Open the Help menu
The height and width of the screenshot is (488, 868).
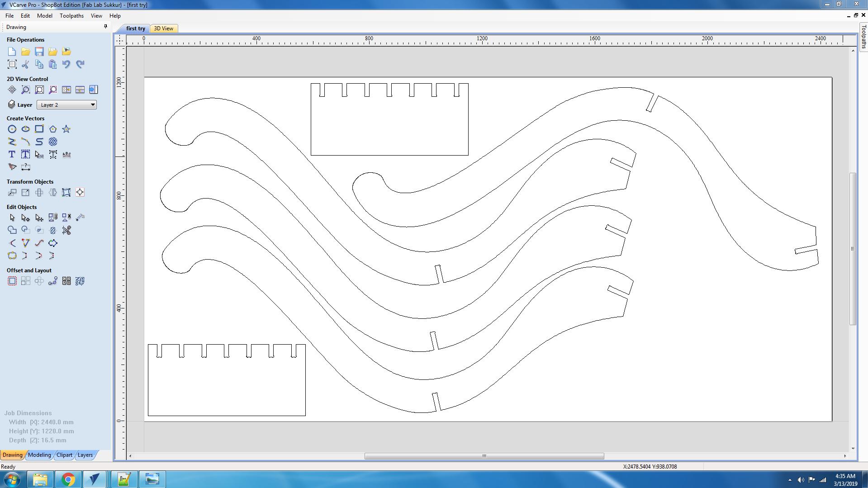[115, 16]
